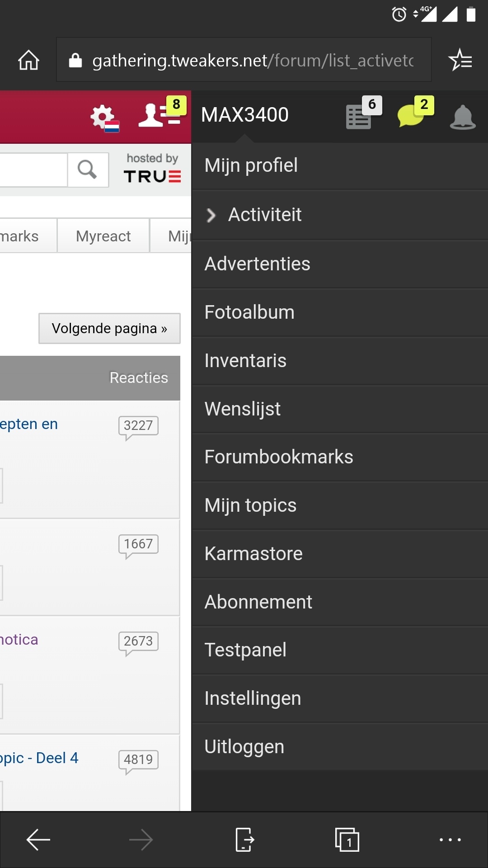Click the search magnifier button
This screenshot has height=868, width=488.
tap(88, 170)
